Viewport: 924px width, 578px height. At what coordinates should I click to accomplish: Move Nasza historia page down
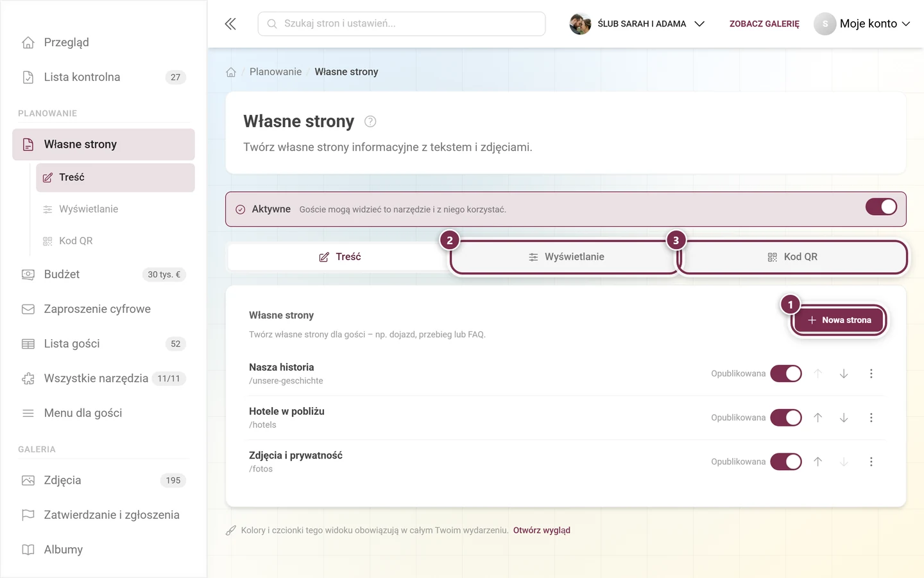point(844,374)
